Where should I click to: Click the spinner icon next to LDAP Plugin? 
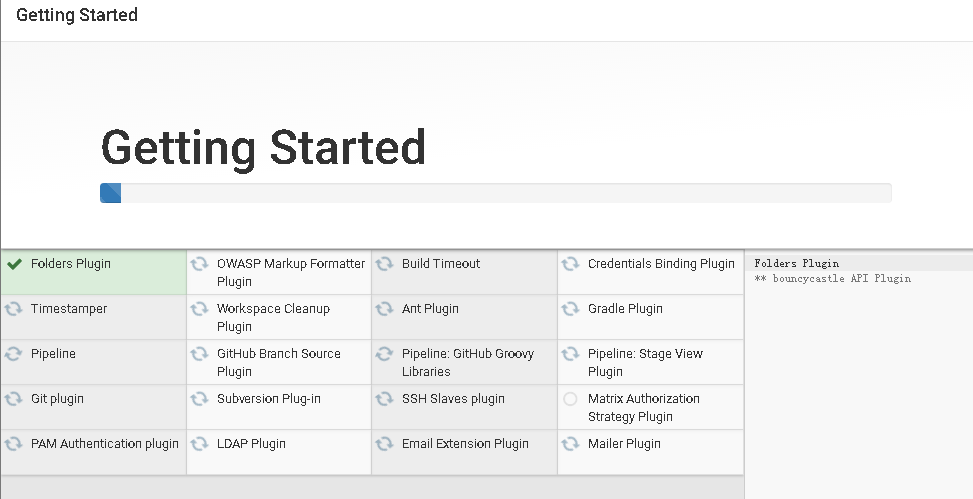coord(199,444)
